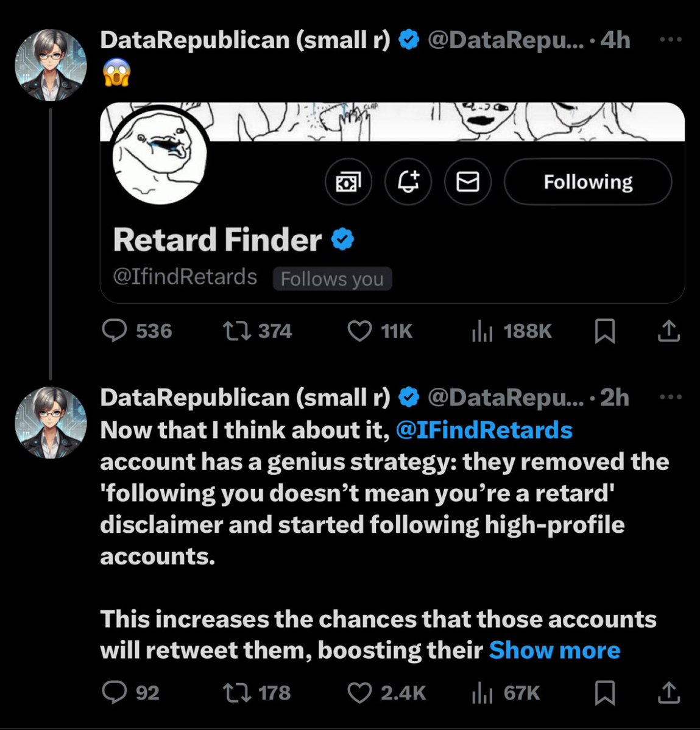Screen dimensions: 700x730
Task: Share the second tweet
Action: click(668, 692)
